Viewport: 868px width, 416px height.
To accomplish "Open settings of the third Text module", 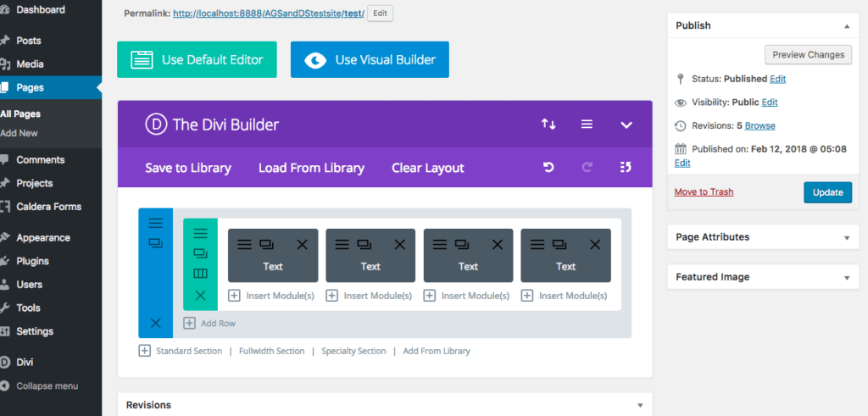I will 440,244.
